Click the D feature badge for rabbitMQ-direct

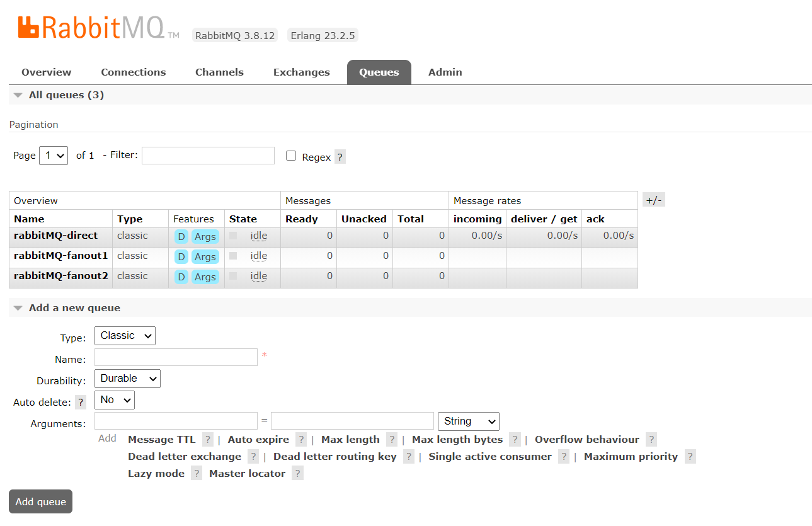181,237
